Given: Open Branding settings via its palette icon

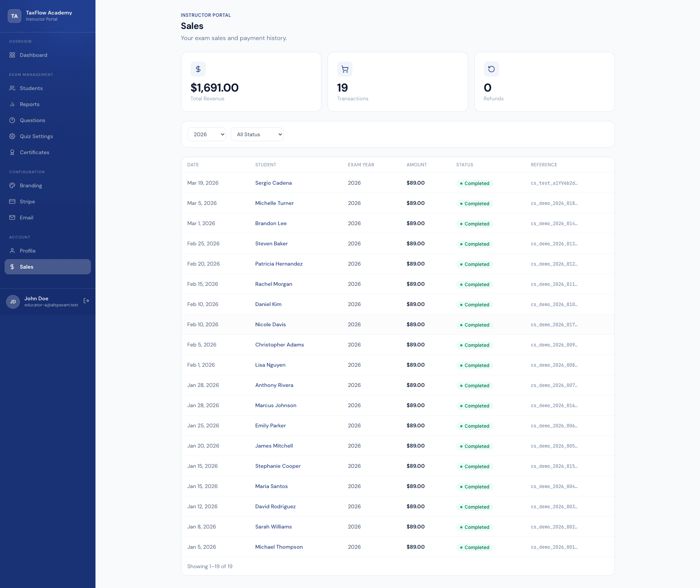Looking at the screenshot, I should 12,185.
